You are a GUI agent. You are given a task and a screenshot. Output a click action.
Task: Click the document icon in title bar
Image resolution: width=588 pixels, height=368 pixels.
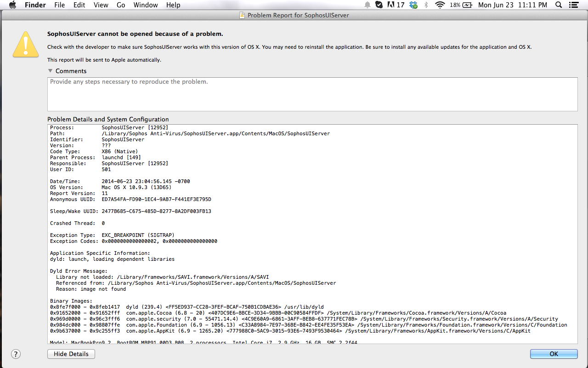tap(242, 15)
